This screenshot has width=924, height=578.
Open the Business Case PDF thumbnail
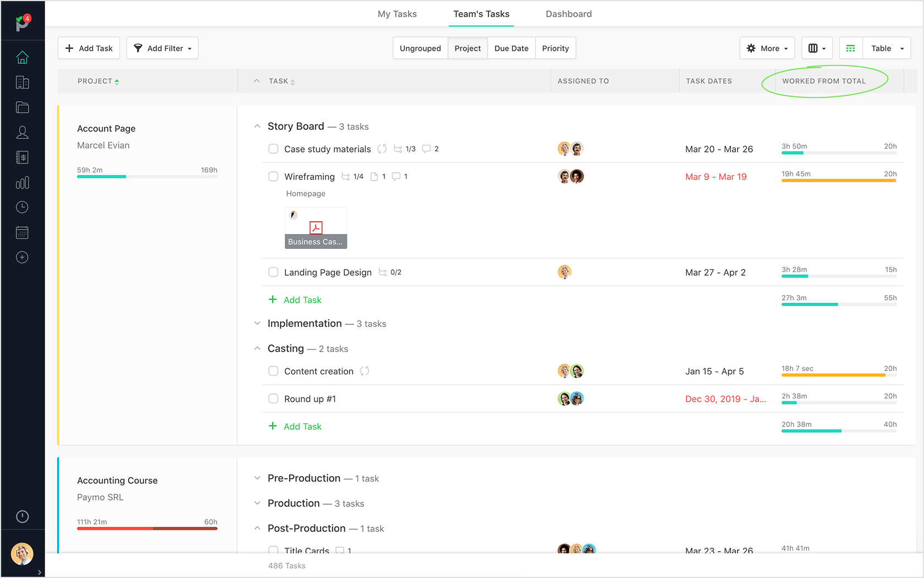[316, 227]
